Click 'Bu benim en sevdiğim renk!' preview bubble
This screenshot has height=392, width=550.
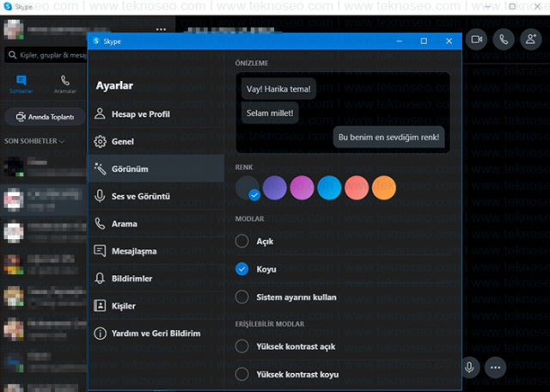(x=388, y=138)
